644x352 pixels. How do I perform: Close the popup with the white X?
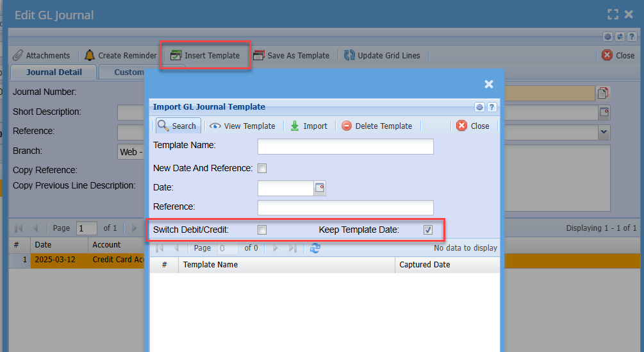point(489,84)
